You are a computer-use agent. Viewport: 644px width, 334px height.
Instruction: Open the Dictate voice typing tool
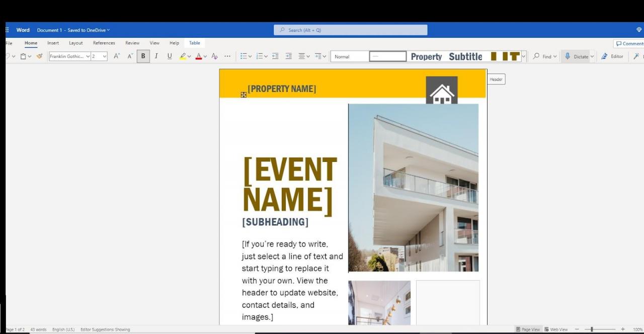coord(577,56)
